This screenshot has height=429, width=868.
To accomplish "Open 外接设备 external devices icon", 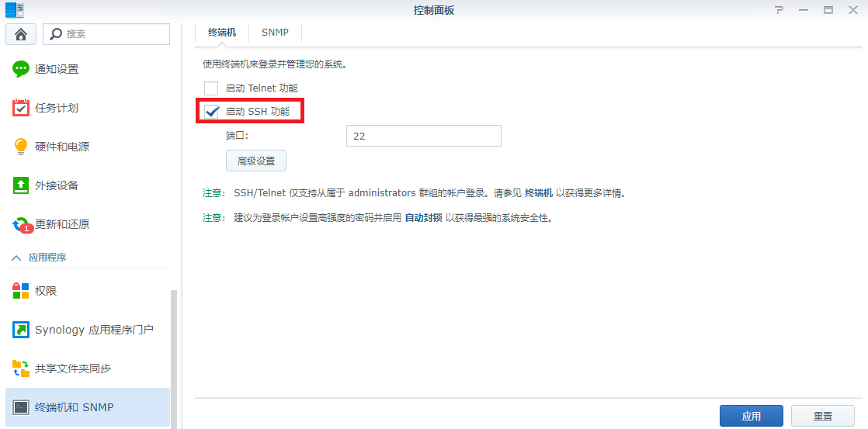I will click(x=21, y=185).
